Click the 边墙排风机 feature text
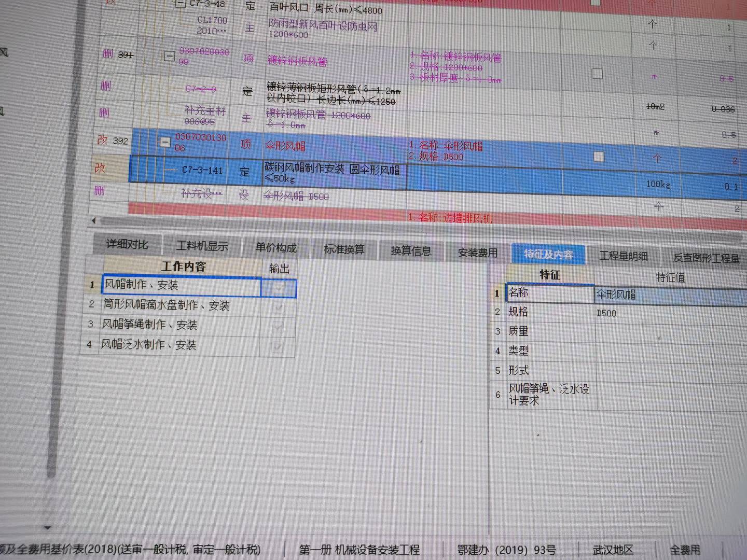 pyautogui.click(x=450, y=218)
